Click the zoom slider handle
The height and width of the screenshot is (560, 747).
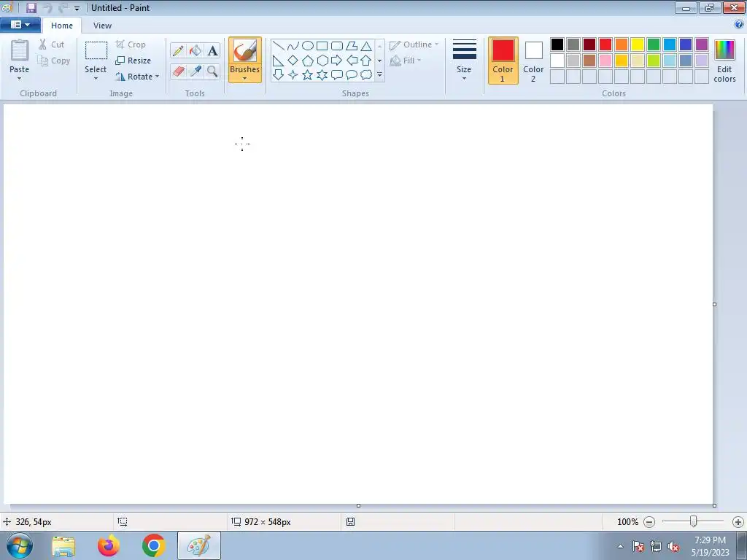[694, 521]
